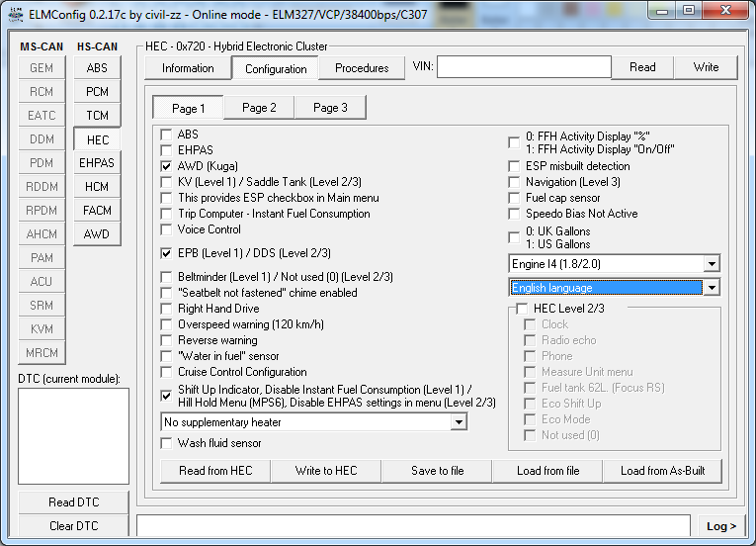The width and height of the screenshot is (756, 546).
Task: Enable Navigation (Level 3) checkbox
Action: (x=514, y=182)
